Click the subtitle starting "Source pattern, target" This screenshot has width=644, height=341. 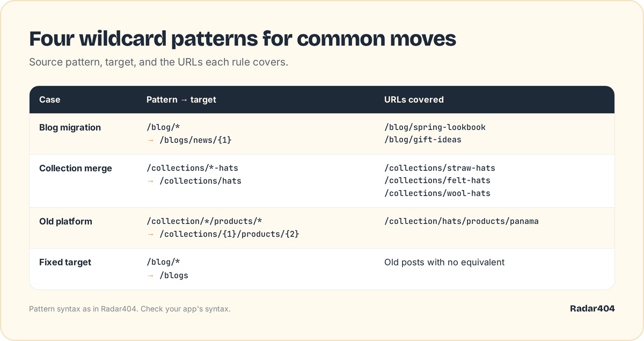point(159,62)
